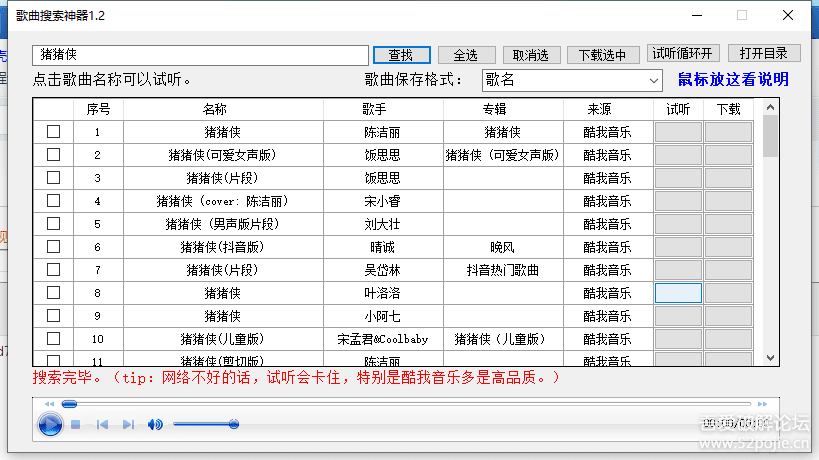Click the 下载 button for row 6 (晴诚)
The image size is (819, 460).
pyautogui.click(x=728, y=247)
